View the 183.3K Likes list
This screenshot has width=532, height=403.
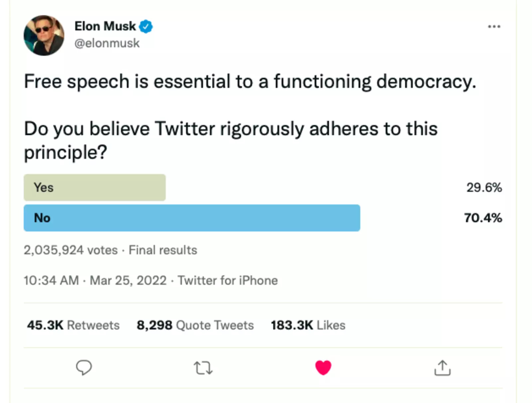tap(308, 325)
